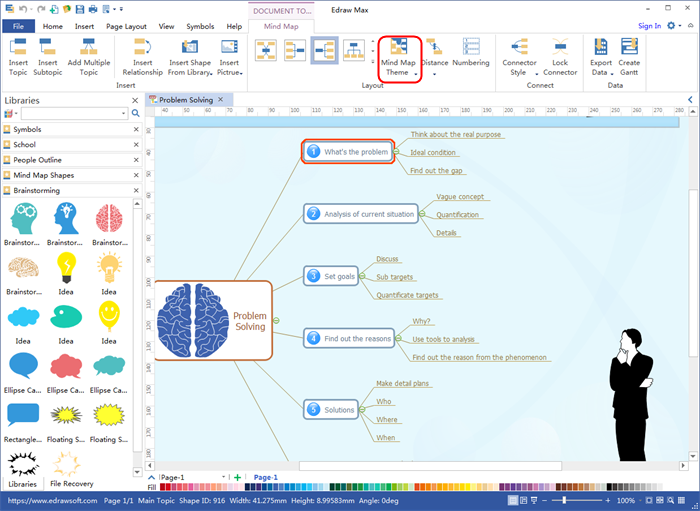
Task: Toggle Lock Connector
Action: [x=560, y=57]
